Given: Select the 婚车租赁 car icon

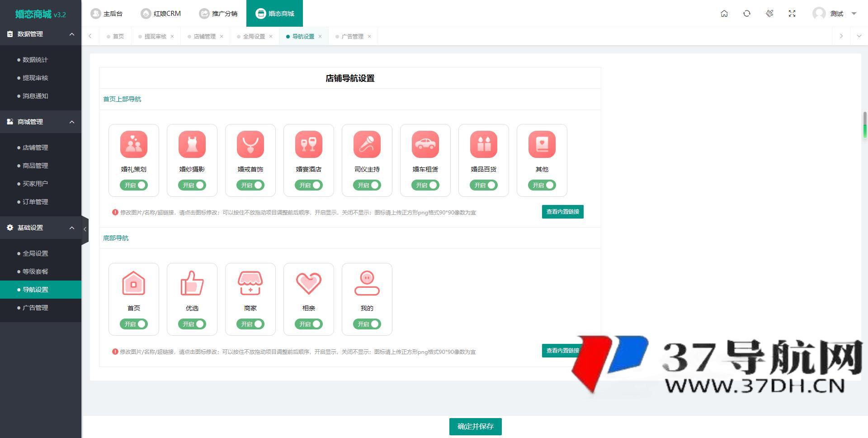Looking at the screenshot, I should pyautogui.click(x=425, y=144).
